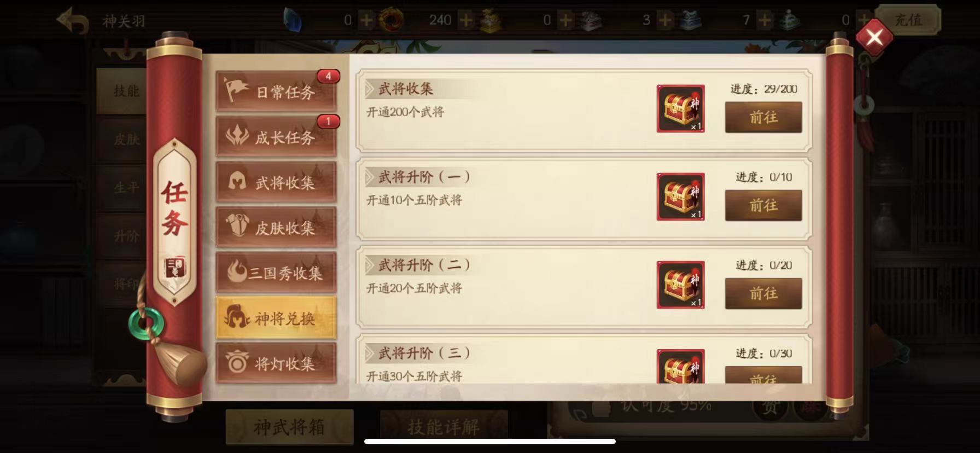The width and height of the screenshot is (980, 453).
Task: Tap the back arrow beside 神关羽
Action: (x=73, y=21)
